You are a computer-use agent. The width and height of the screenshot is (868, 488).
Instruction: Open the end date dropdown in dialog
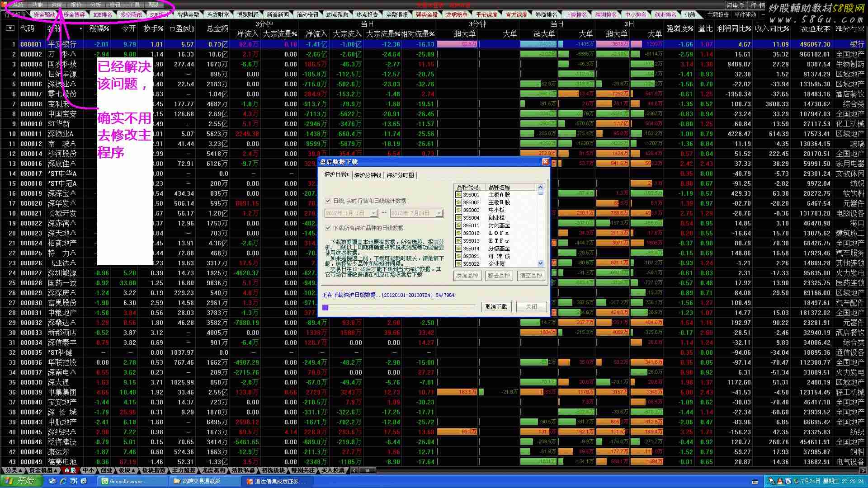(439, 213)
